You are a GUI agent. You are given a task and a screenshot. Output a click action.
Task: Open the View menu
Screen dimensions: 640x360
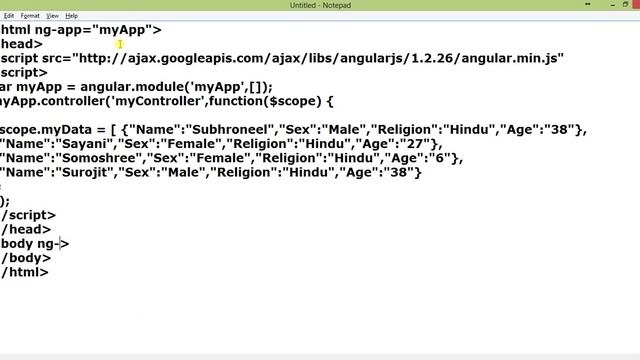point(52,16)
